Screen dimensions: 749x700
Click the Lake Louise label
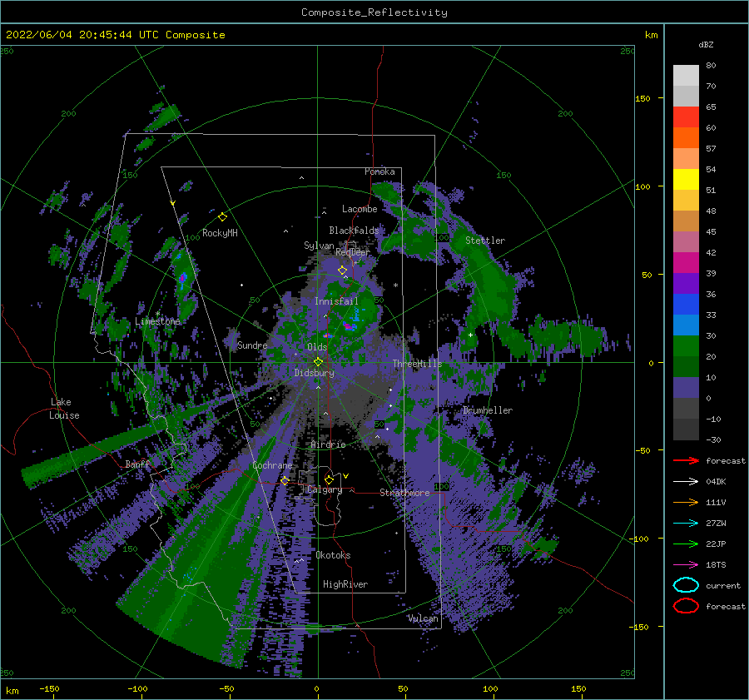(65, 409)
